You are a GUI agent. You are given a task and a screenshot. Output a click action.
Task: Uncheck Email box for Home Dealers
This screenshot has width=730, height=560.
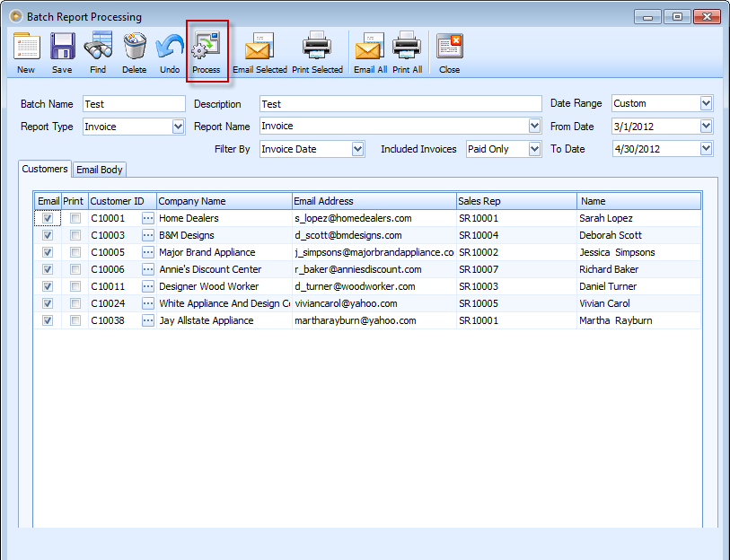pyautogui.click(x=48, y=218)
